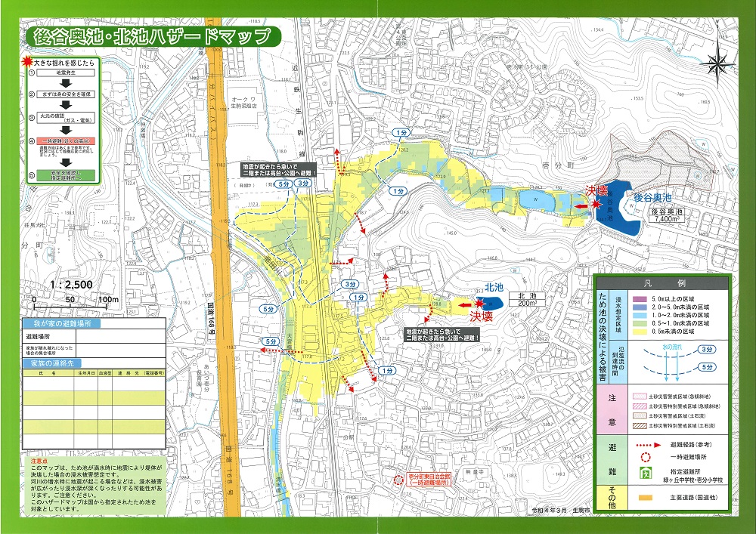Click the compass rose north indicator
The width and height of the screenshot is (756, 534).
718,63
